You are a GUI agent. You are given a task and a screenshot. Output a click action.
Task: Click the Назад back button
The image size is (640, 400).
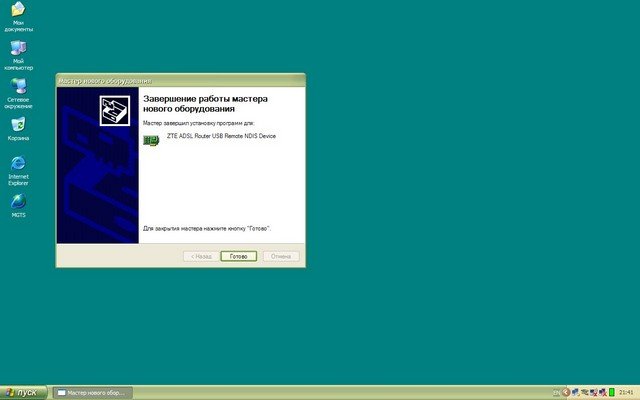[199, 256]
